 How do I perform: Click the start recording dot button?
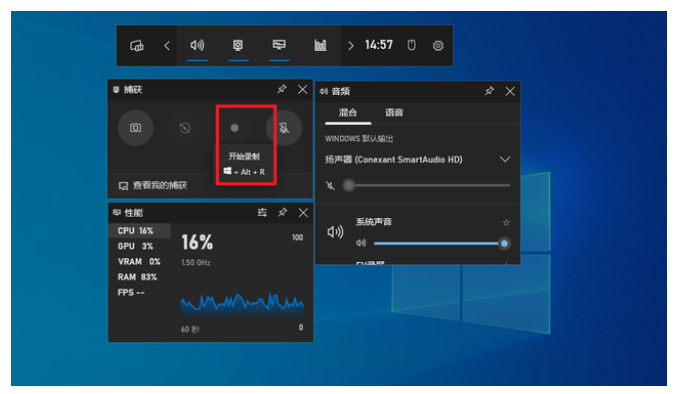point(234,128)
